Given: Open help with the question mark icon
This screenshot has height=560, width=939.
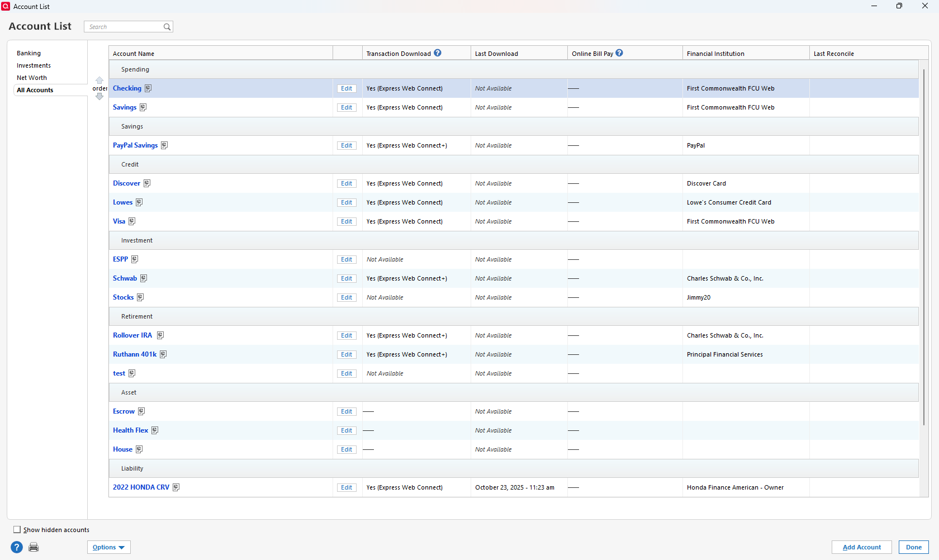Looking at the screenshot, I should pos(17,547).
